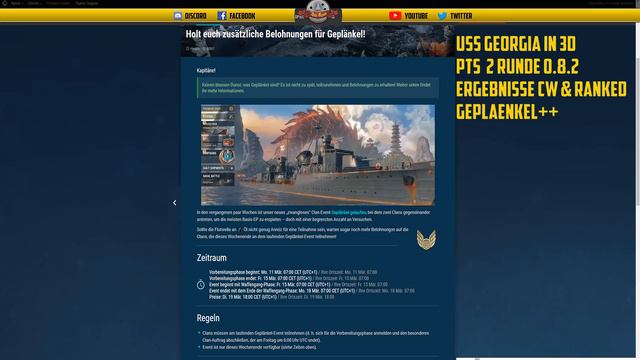
Task: Click the clock icon beside the schedule
Action: coord(200,284)
